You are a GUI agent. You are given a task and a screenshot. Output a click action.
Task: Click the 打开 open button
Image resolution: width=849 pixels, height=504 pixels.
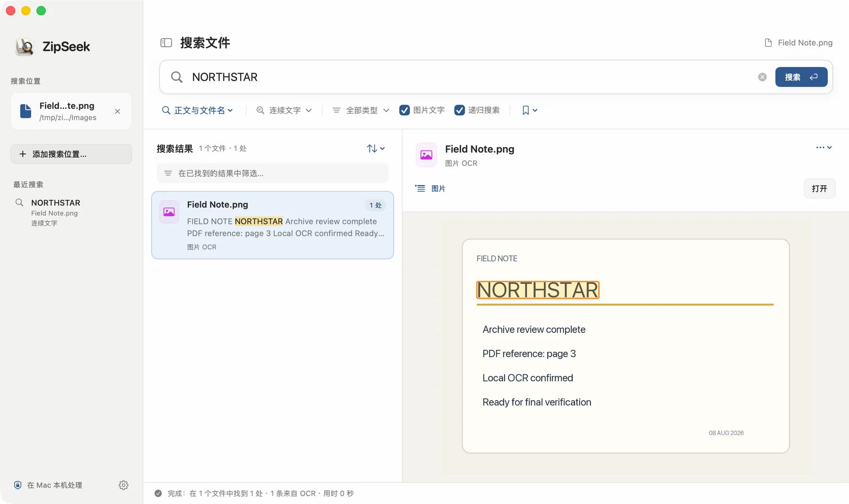(x=819, y=189)
